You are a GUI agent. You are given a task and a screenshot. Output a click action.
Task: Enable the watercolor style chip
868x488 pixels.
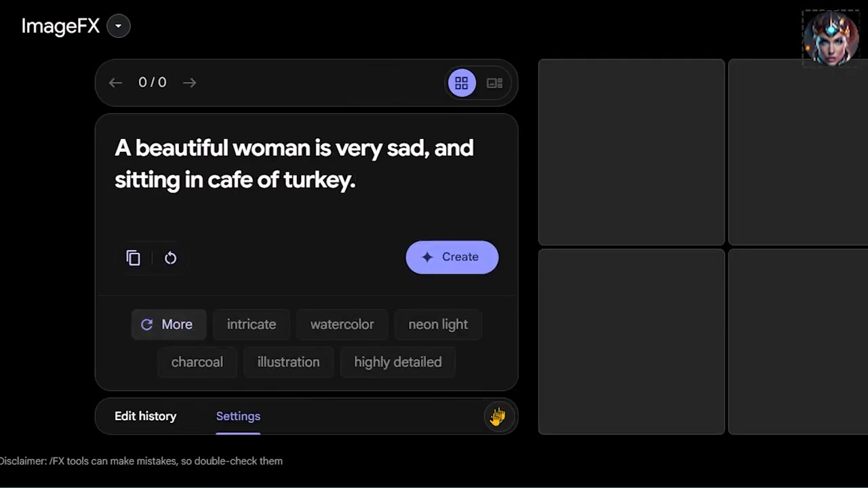342,324
